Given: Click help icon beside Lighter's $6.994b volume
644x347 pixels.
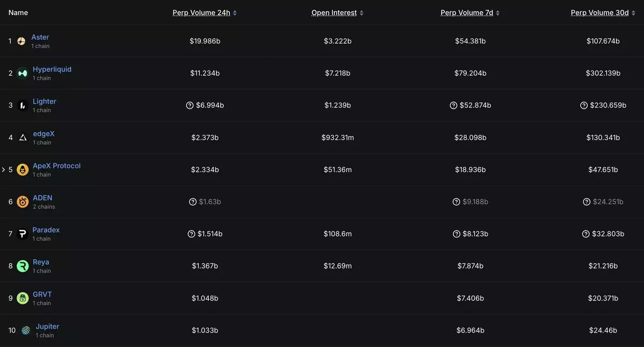Looking at the screenshot, I should pyautogui.click(x=189, y=105).
